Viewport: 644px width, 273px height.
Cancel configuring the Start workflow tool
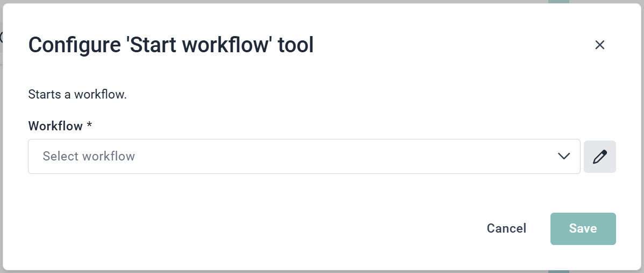pos(506,229)
